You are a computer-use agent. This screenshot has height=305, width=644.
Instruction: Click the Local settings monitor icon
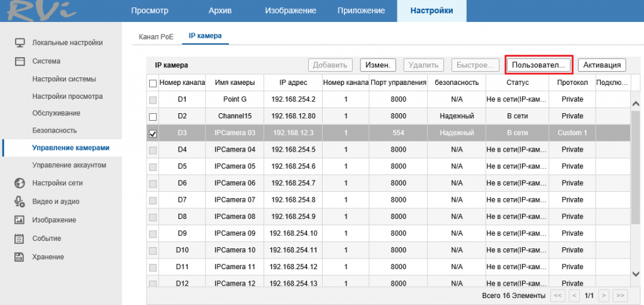click(x=19, y=43)
